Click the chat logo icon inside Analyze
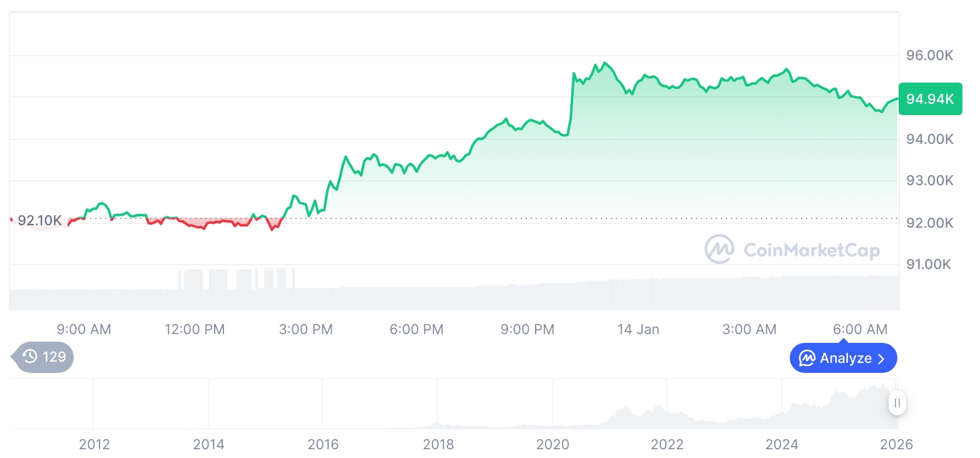This screenshot has height=458, width=980. coord(807,359)
